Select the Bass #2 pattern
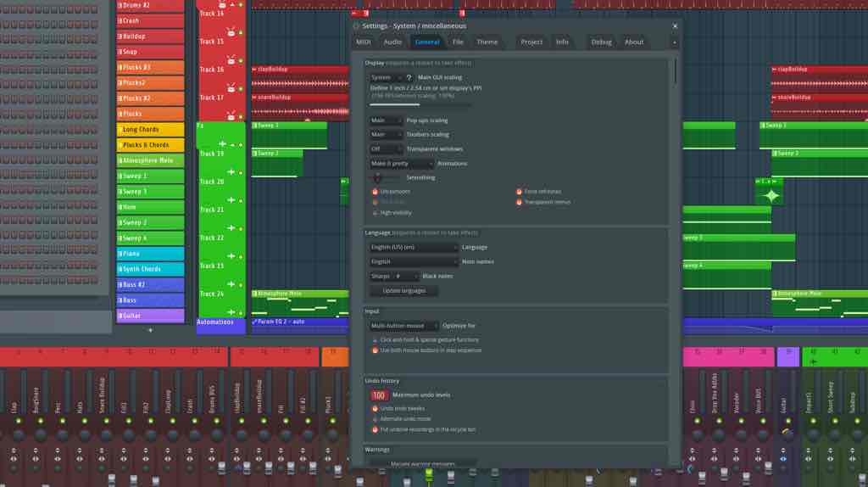The image size is (868, 487). (x=150, y=285)
